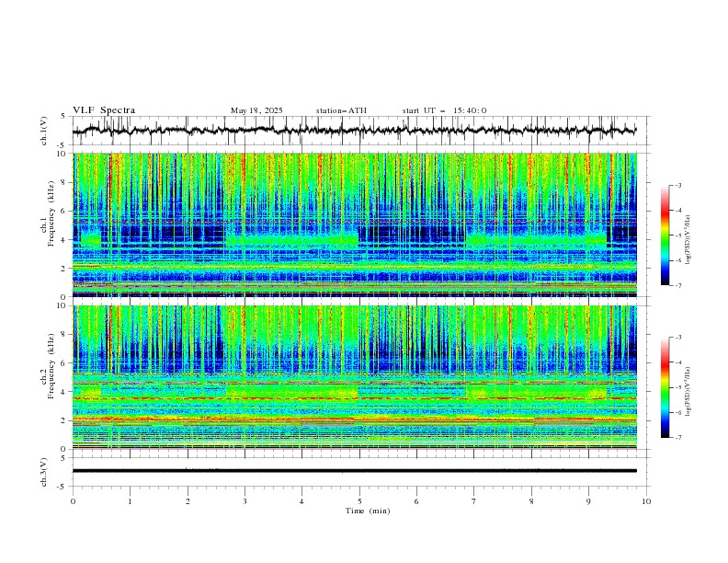728x563 pixels.
Task: Click the ch.3 flat voltage trace
Action: (x=354, y=471)
